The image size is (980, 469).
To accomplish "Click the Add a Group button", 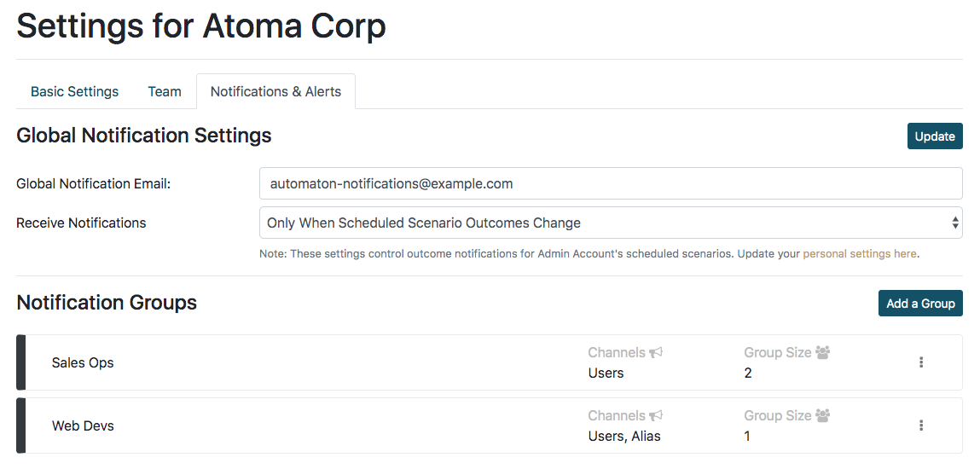I will point(920,303).
